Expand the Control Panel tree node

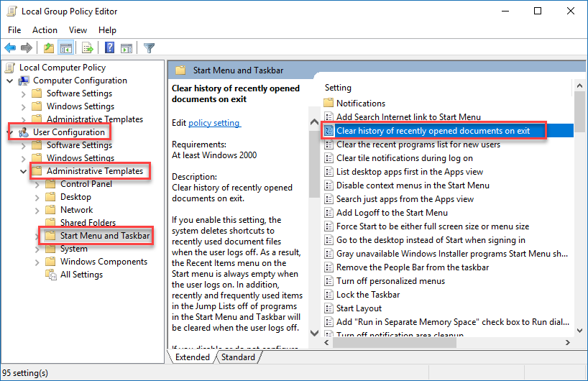click(37, 185)
